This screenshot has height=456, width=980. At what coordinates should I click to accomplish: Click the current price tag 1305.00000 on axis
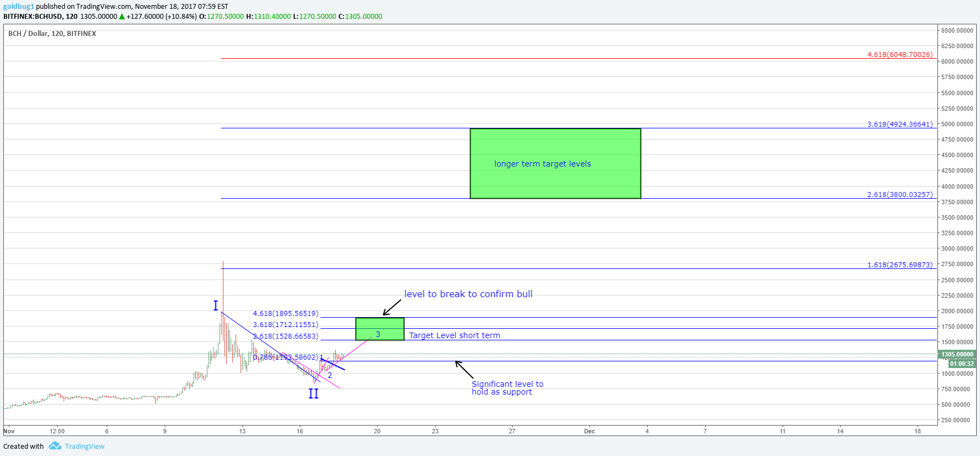(957, 354)
